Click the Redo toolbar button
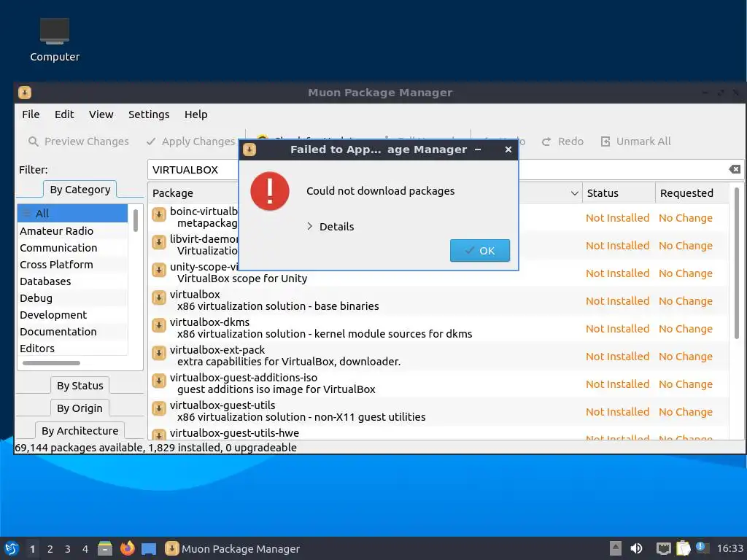Viewport: 747px width, 560px height. pos(562,141)
